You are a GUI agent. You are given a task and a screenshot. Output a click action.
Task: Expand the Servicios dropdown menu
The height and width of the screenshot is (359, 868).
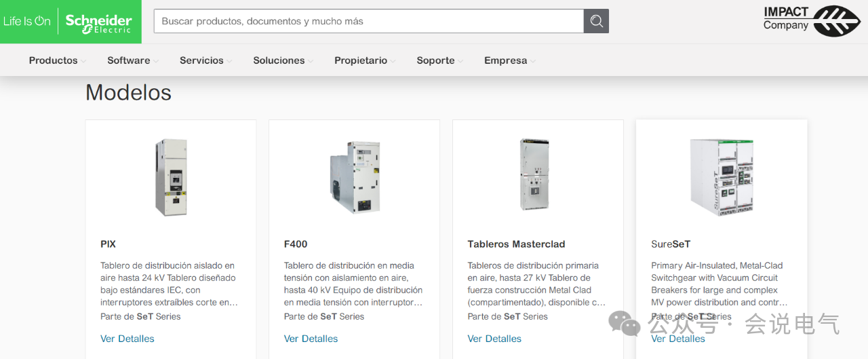coord(205,60)
